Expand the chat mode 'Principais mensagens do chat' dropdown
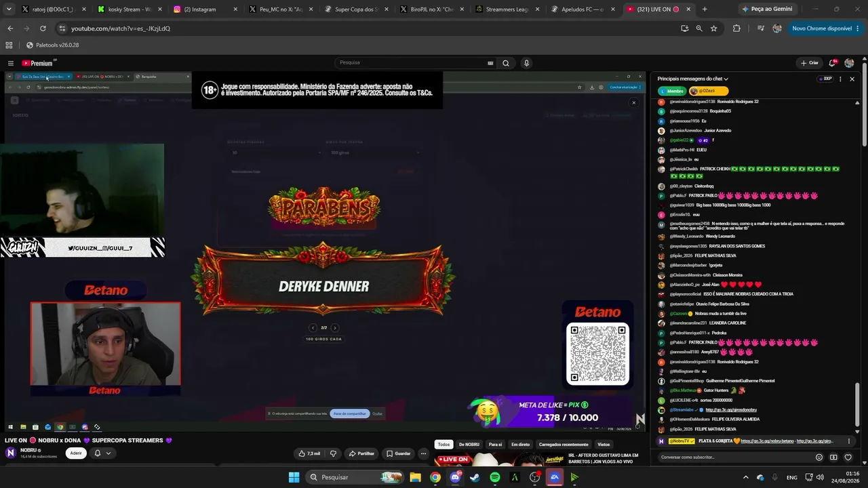Screen dimensions: 868x488 point(693,79)
